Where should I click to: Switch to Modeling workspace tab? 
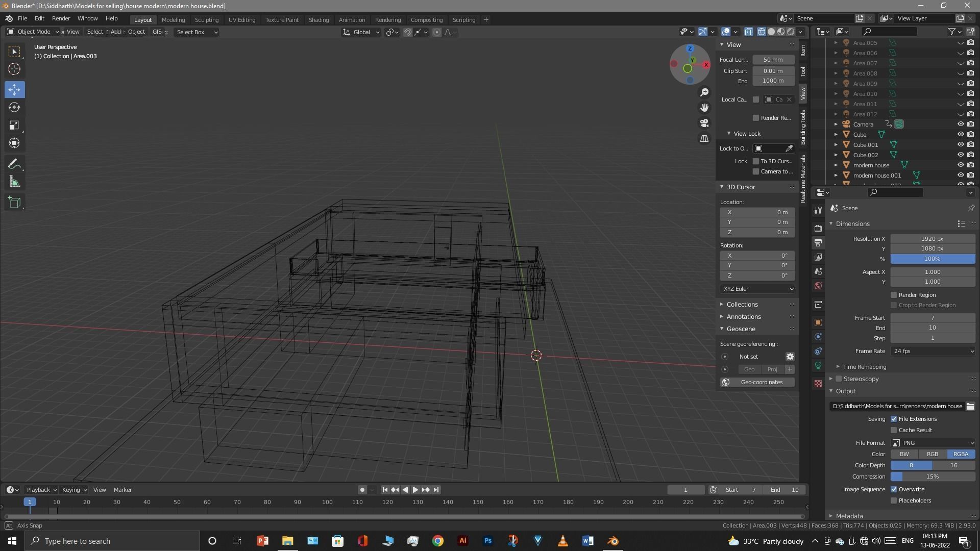tap(173, 20)
